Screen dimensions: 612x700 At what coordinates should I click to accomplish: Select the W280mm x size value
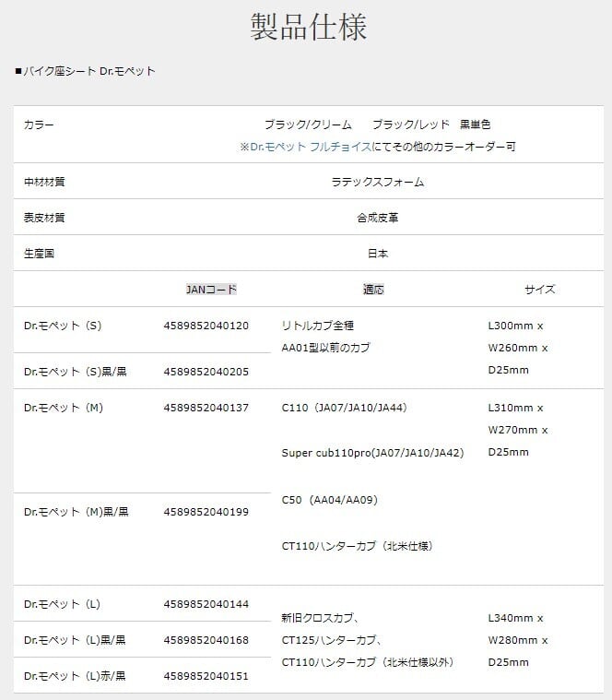pyautogui.click(x=518, y=640)
